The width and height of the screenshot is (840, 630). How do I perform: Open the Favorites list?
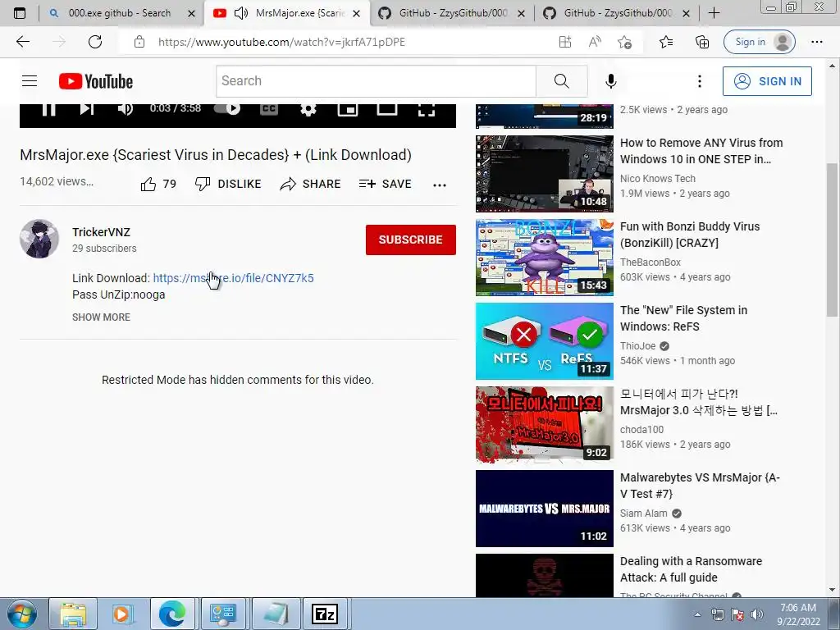[666, 42]
